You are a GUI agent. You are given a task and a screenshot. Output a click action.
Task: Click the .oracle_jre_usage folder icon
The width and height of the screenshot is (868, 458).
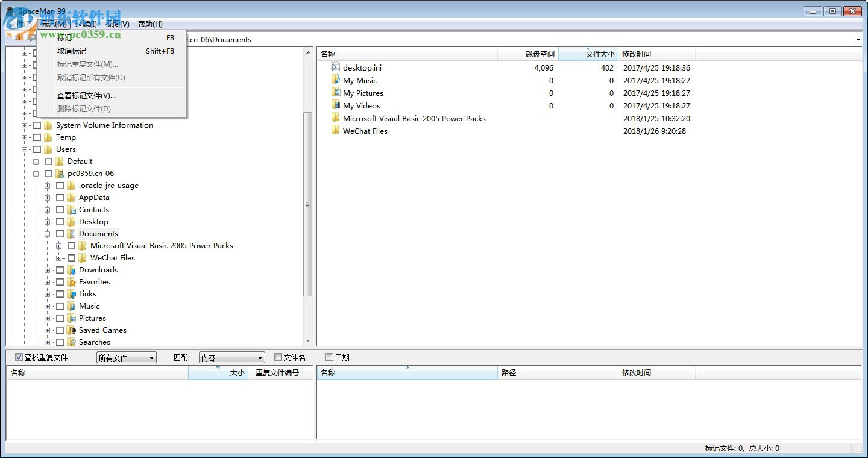point(71,186)
